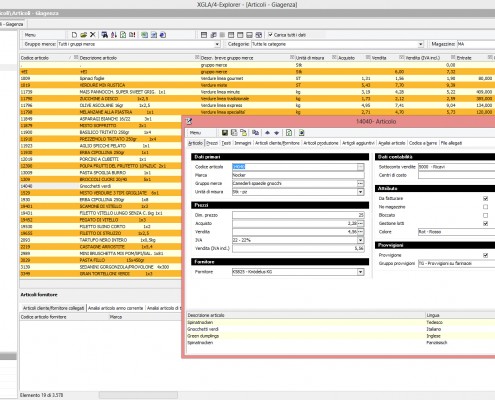Click the Dim. prezzo input field
The height and width of the screenshot is (400, 495).
[x=298, y=215]
